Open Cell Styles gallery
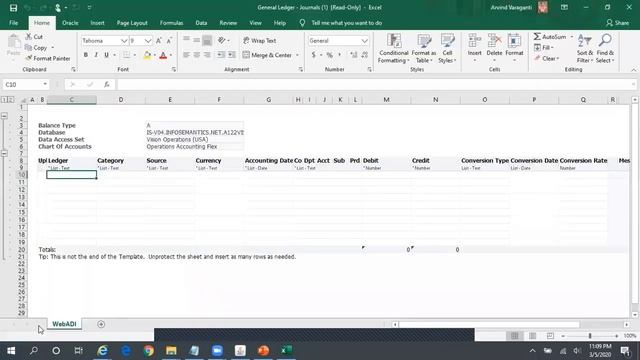 coord(447,49)
